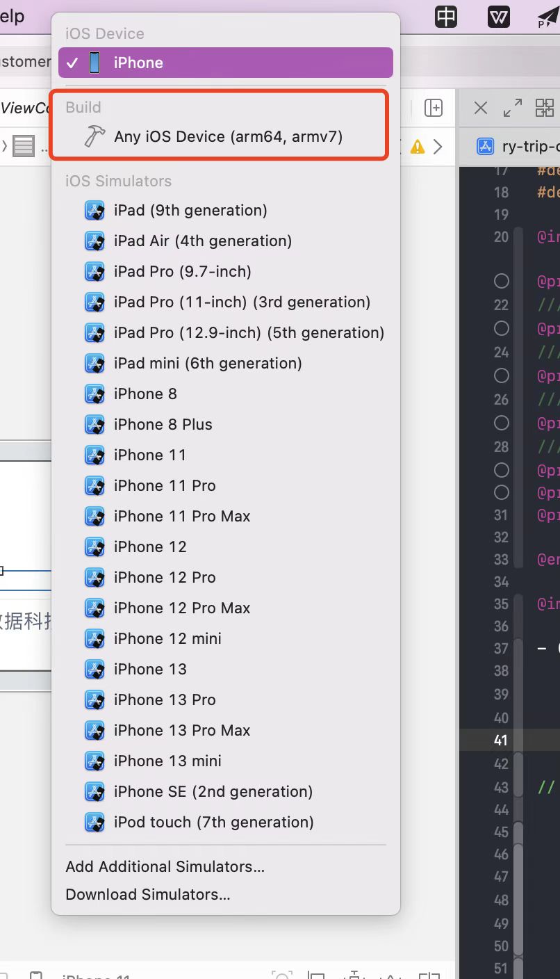
Task: Select the iPhone 12 Pro simulator
Action: point(226,577)
